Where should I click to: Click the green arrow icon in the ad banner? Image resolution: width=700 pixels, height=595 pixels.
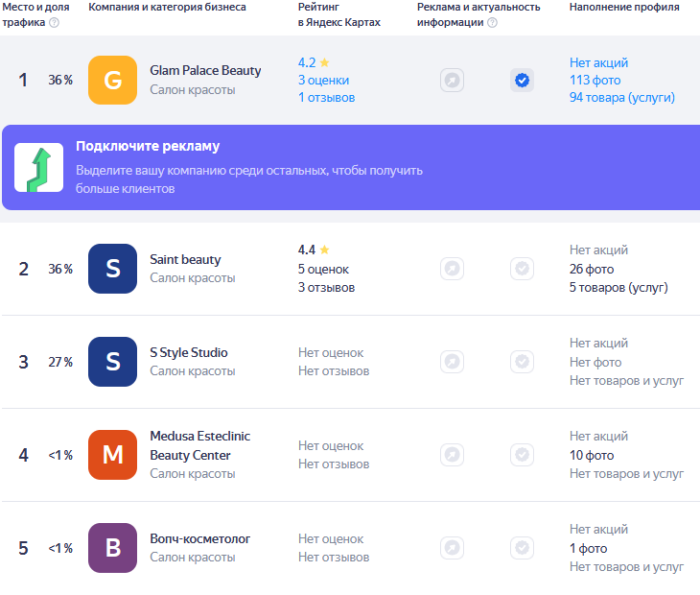(x=39, y=168)
